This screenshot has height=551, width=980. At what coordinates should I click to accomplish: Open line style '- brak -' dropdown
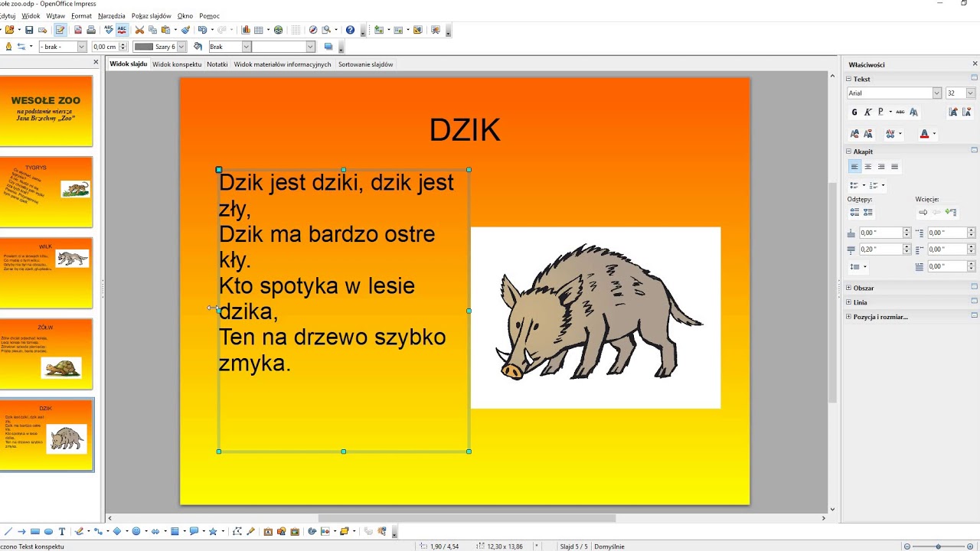point(82,47)
